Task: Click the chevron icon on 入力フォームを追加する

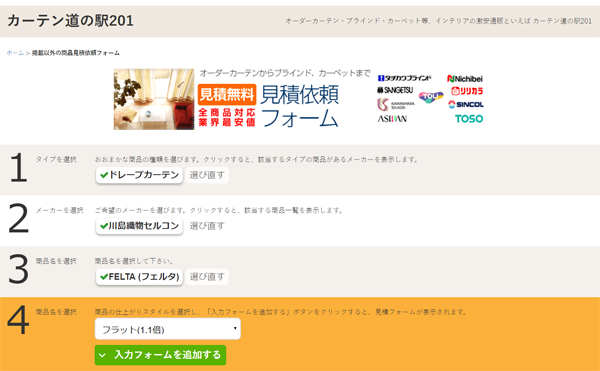Action: pos(102,355)
